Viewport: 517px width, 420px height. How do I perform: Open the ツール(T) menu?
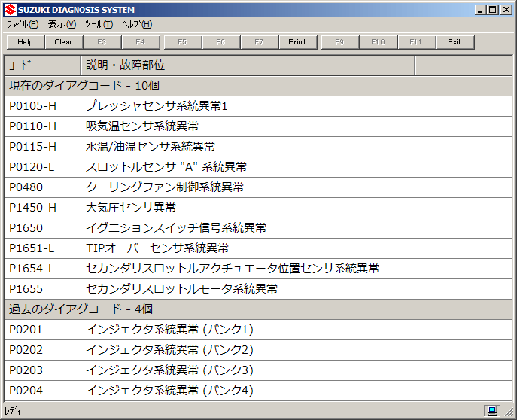pos(99,24)
